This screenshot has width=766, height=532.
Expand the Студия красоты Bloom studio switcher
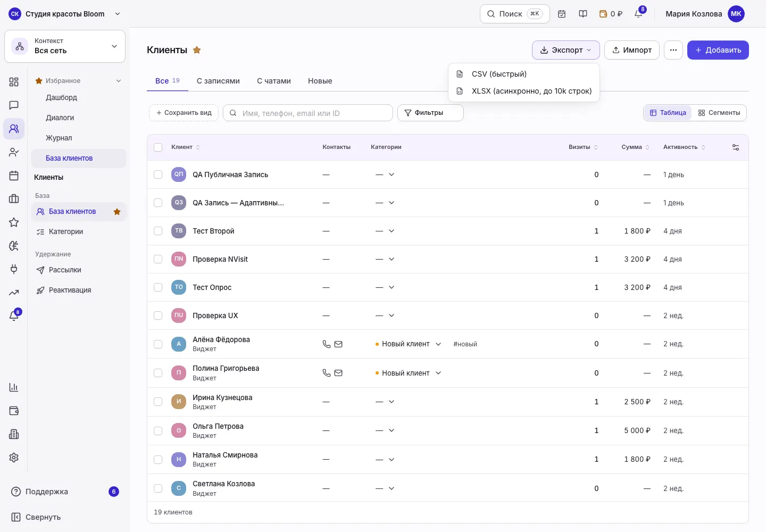[x=65, y=14]
